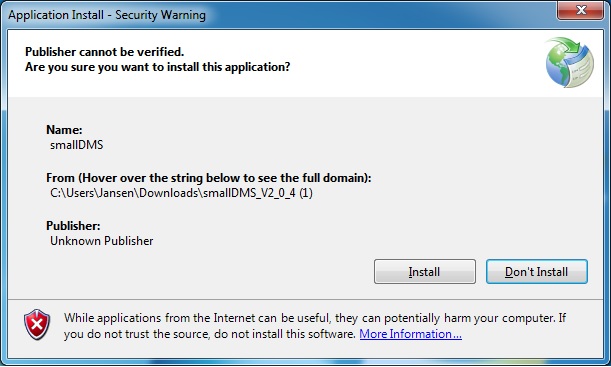
Task: Click the 'Application Install - Security Warning' title text
Action: click(107, 15)
